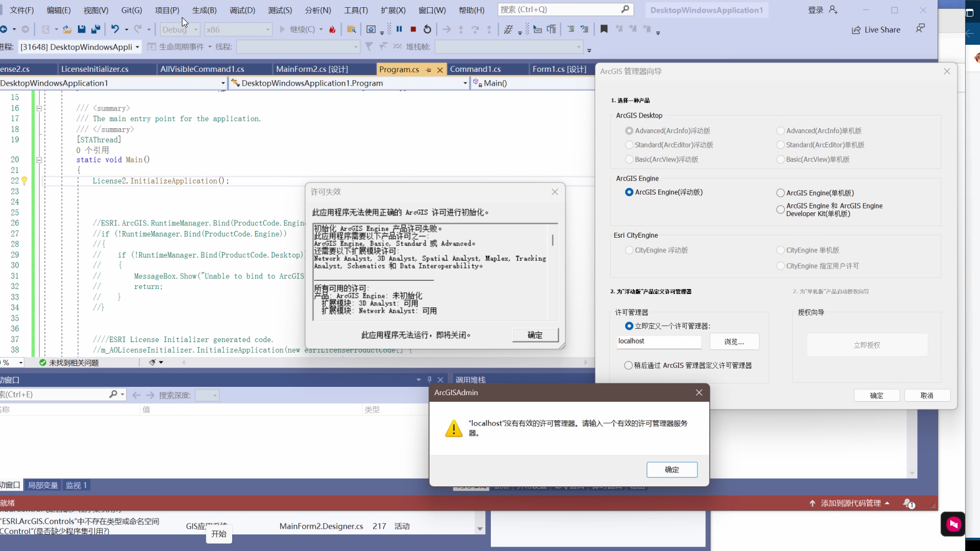Click the sign-in person icon next to 登录
The height and width of the screenshot is (551, 980).
click(834, 10)
